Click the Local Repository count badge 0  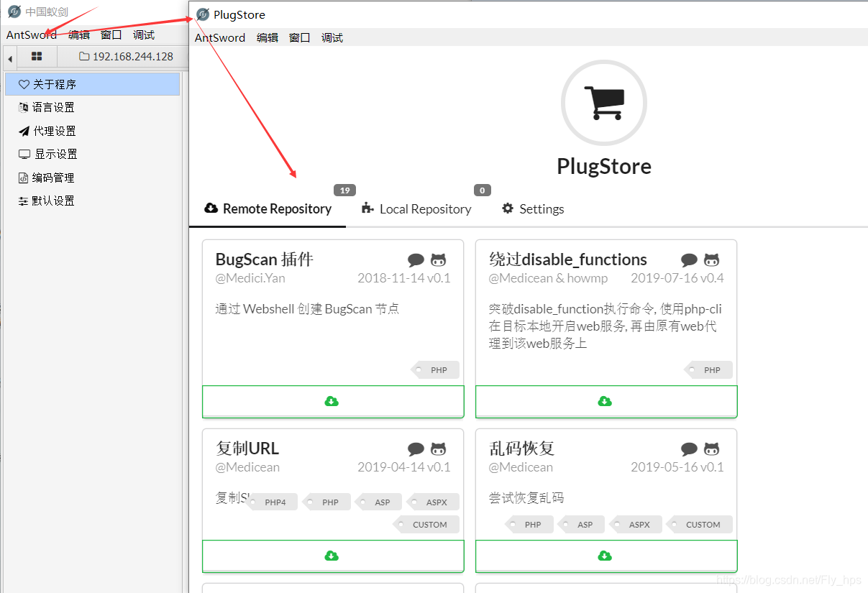(482, 190)
